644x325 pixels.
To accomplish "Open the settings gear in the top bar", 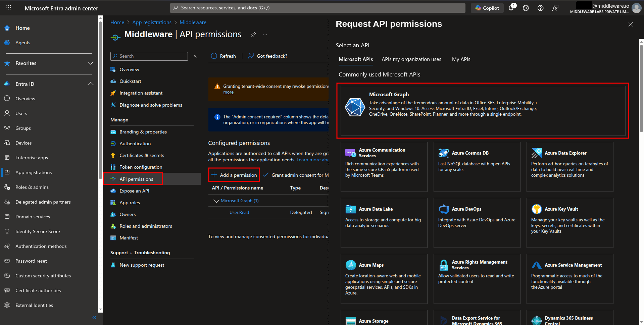I will pyautogui.click(x=526, y=8).
